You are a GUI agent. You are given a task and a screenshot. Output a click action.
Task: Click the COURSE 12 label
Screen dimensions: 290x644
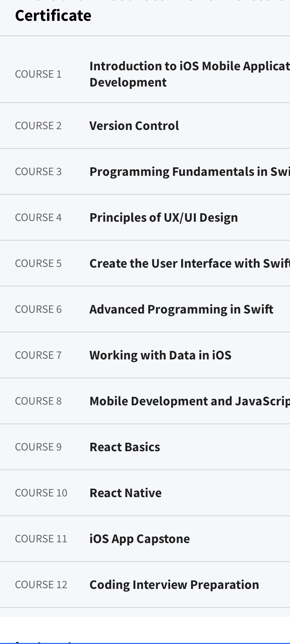41,585
